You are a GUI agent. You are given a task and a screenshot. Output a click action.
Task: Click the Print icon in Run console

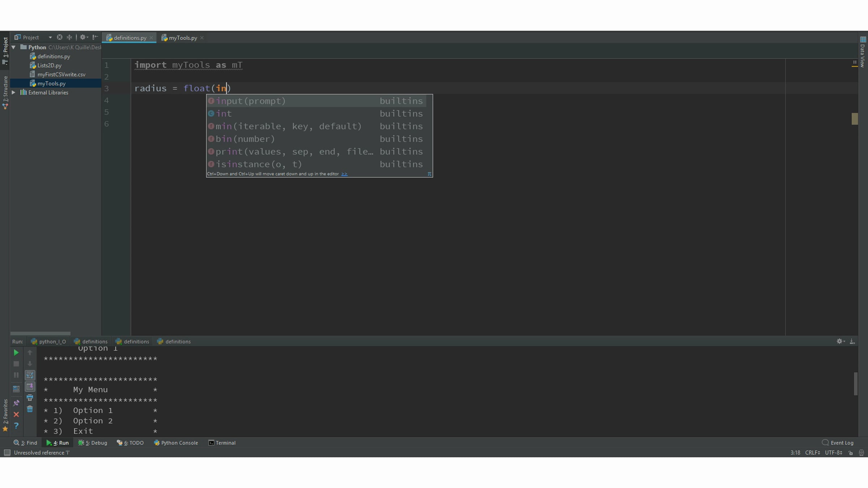(x=30, y=398)
